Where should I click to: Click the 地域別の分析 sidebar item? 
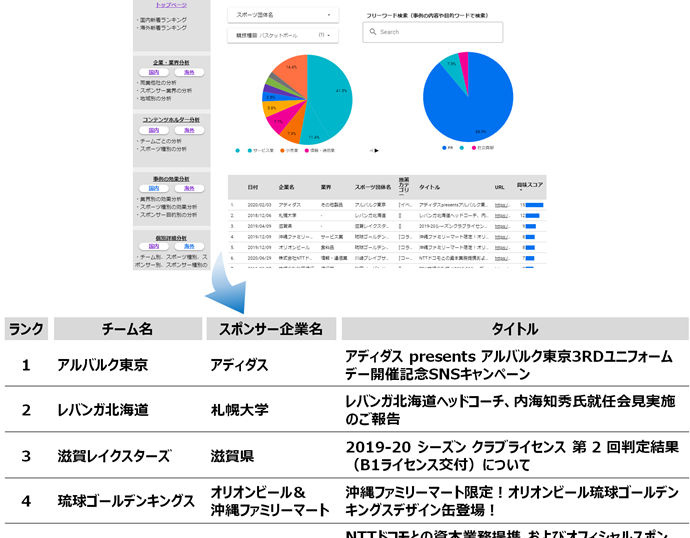click(155, 99)
